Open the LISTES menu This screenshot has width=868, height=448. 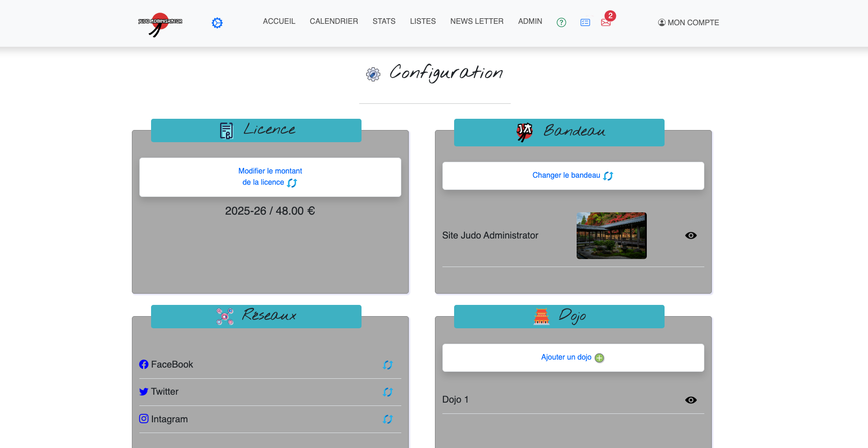[423, 22]
